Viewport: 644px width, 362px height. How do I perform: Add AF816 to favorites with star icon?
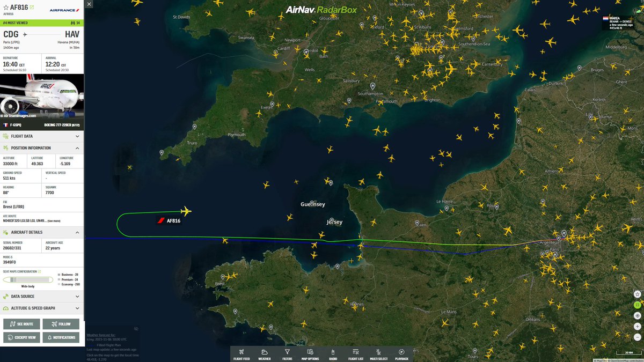coord(6,8)
